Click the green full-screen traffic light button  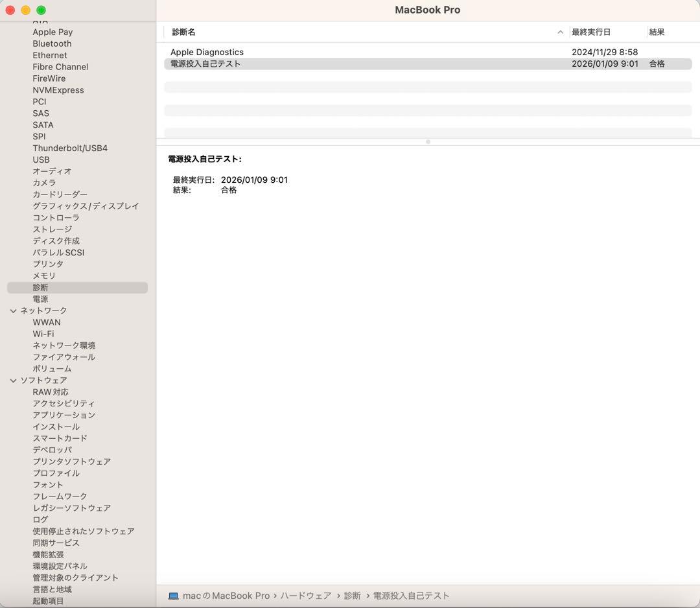click(x=42, y=10)
